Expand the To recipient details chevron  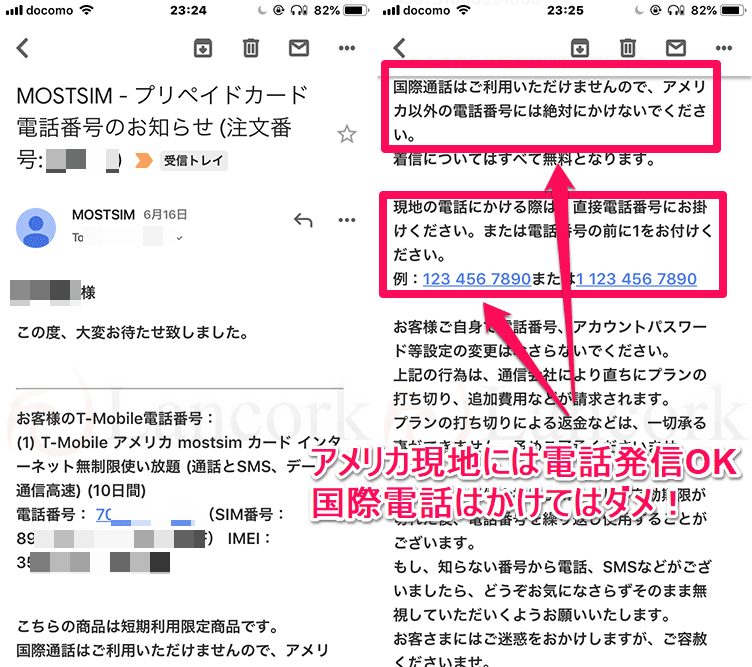coord(179,238)
